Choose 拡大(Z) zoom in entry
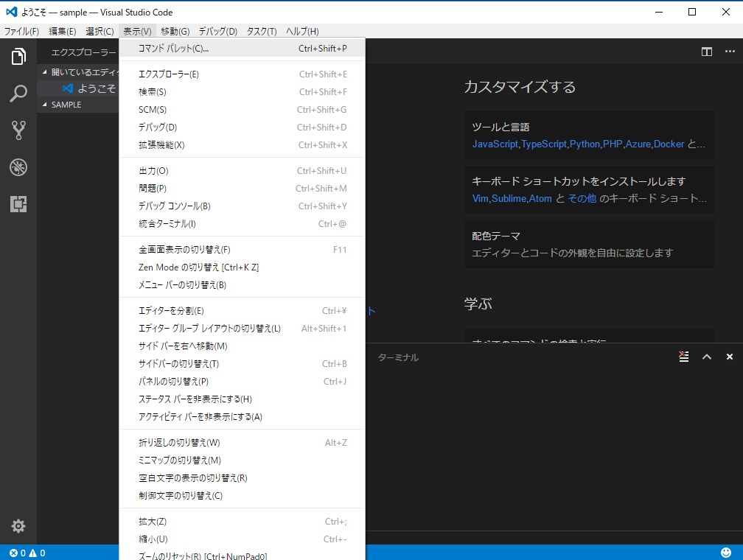The height and width of the screenshot is (560, 743). pos(242,522)
